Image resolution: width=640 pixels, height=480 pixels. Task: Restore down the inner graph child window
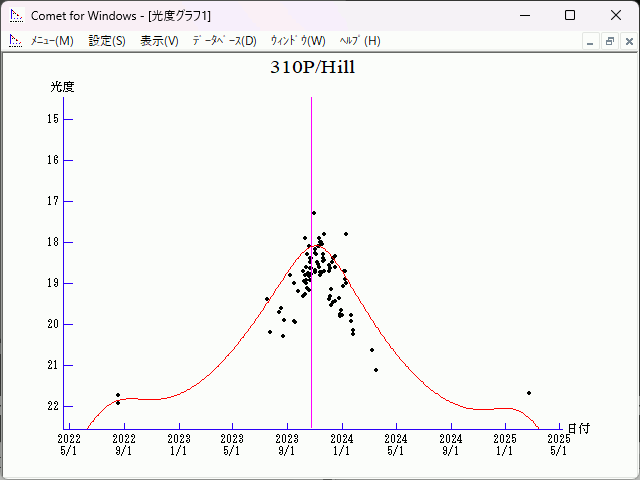609,41
